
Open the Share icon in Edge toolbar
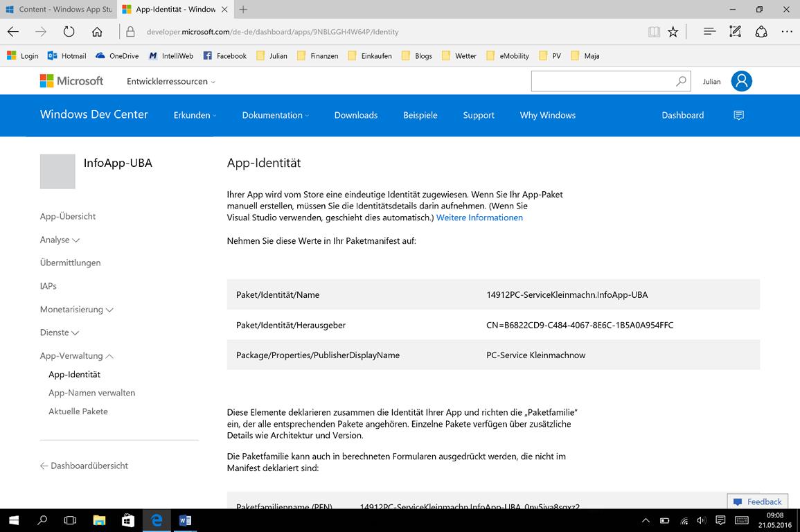[761, 32]
